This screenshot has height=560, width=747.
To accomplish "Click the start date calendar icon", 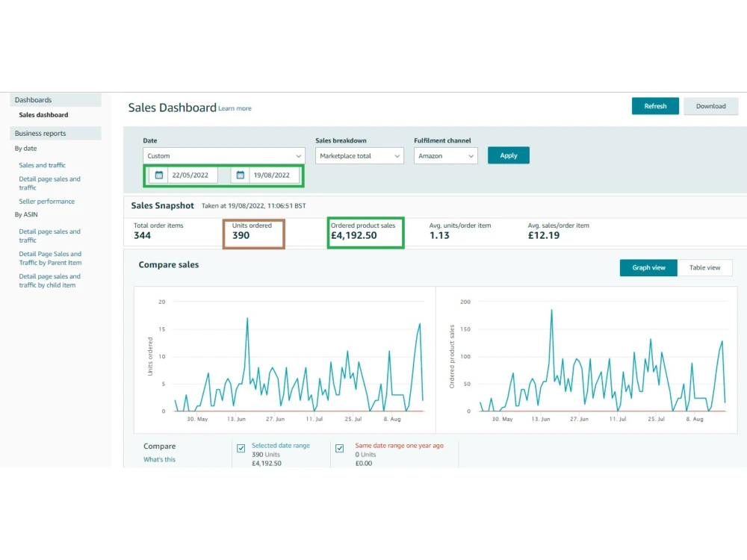I will (159, 175).
